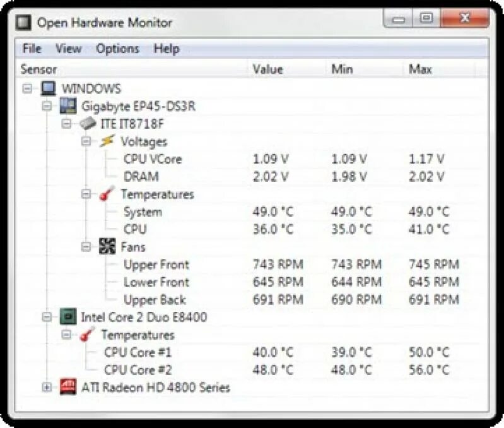Click the Max column header
This screenshot has height=428, width=504.
point(439,69)
